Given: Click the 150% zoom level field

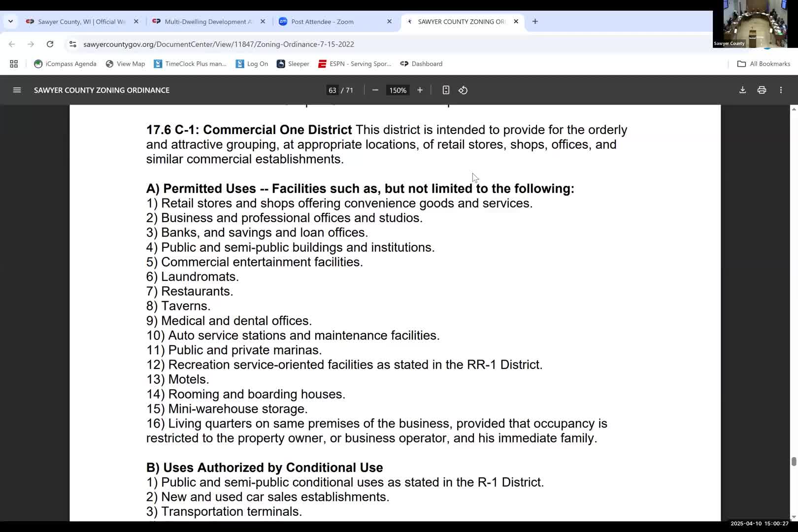Looking at the screenshot, I should (398, 90).
